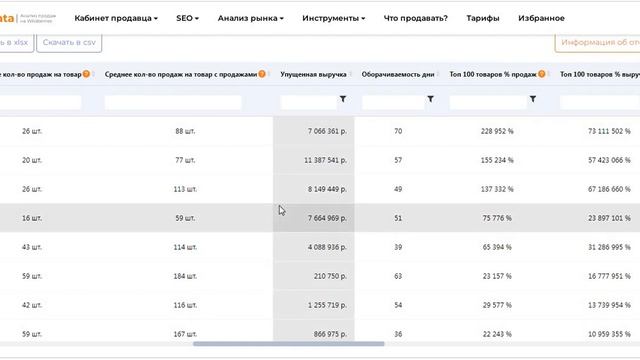This screenshot has width=640, height=360.
Task: Focus the Оборачиваемость дни filter input
Action: click(393, 102)
